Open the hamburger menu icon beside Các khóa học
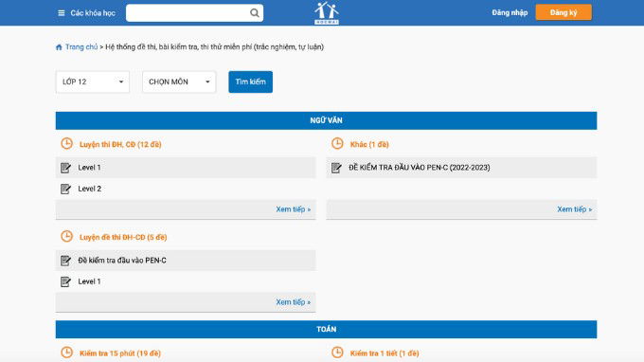The width and height of the screenshot is (644, 362). 62,13
